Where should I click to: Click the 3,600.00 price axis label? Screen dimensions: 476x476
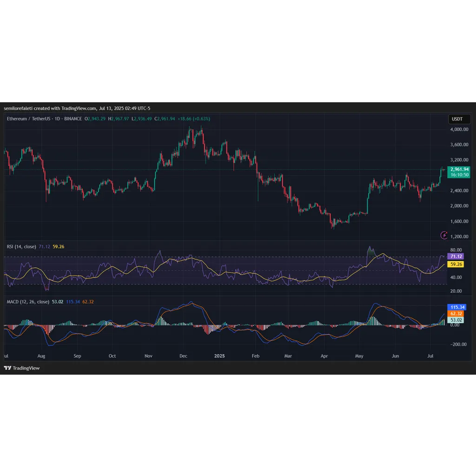pyautogui.click(x=459, y=145)
